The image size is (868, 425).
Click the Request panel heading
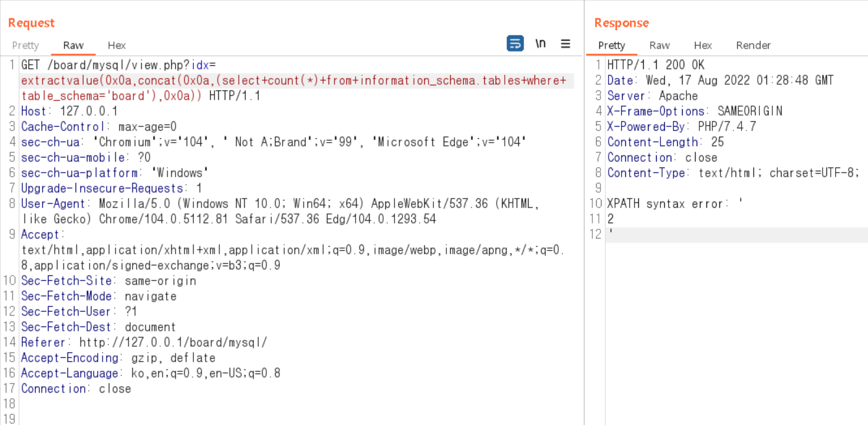pos(31,23)
